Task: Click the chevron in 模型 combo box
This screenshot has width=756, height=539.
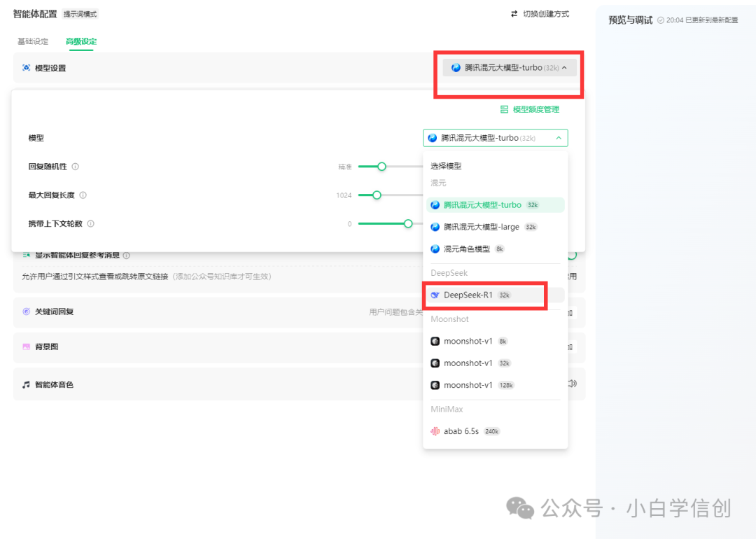Action: pos(559,138)
